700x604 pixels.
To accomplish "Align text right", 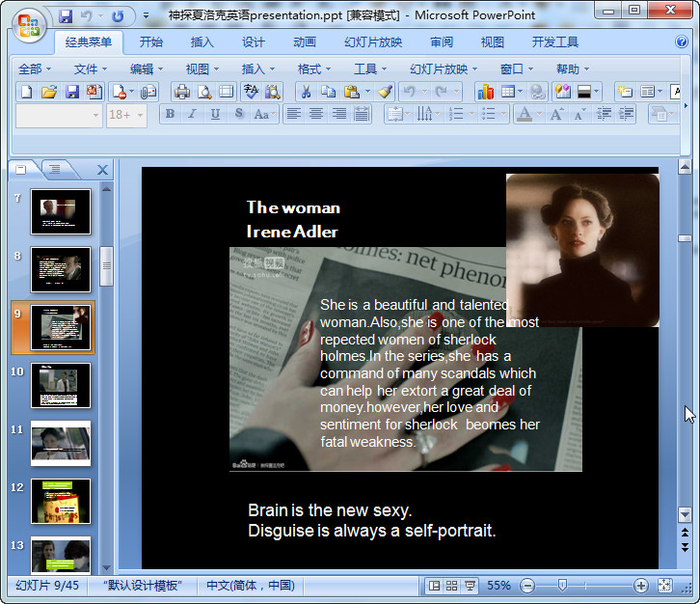I will coord(338,115).
